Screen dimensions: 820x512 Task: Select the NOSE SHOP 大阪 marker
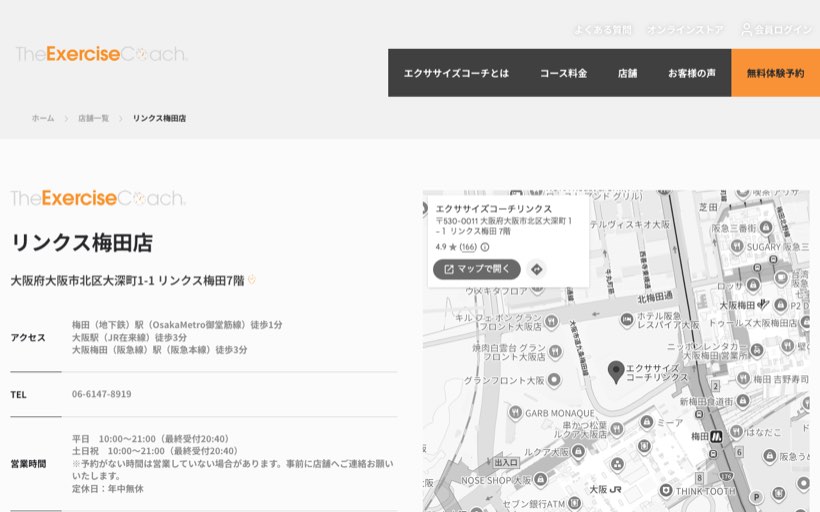(x=540, y=479)
